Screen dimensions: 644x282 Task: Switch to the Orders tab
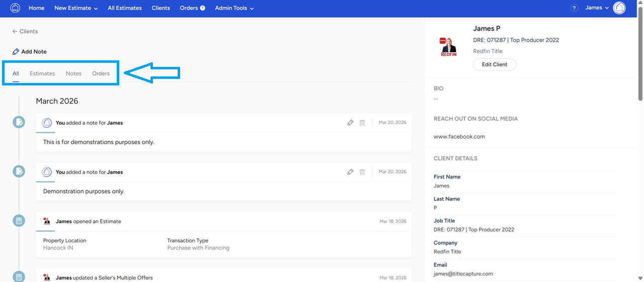101,73
